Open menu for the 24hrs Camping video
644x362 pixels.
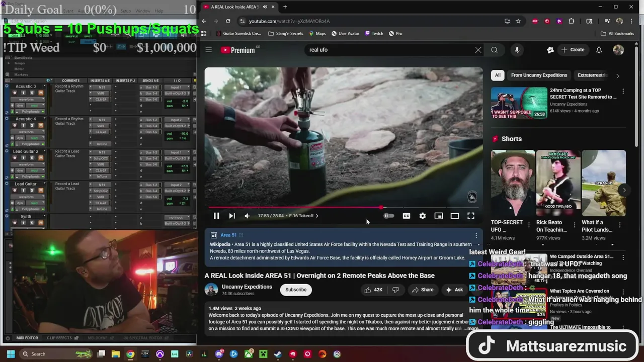pos(623,91)
